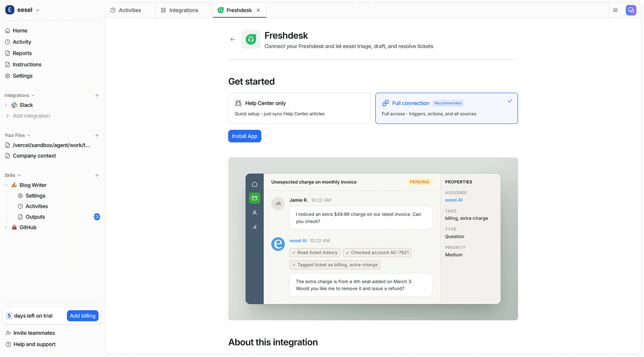Collapse the Blog Writer skill entry

point(6,185)
